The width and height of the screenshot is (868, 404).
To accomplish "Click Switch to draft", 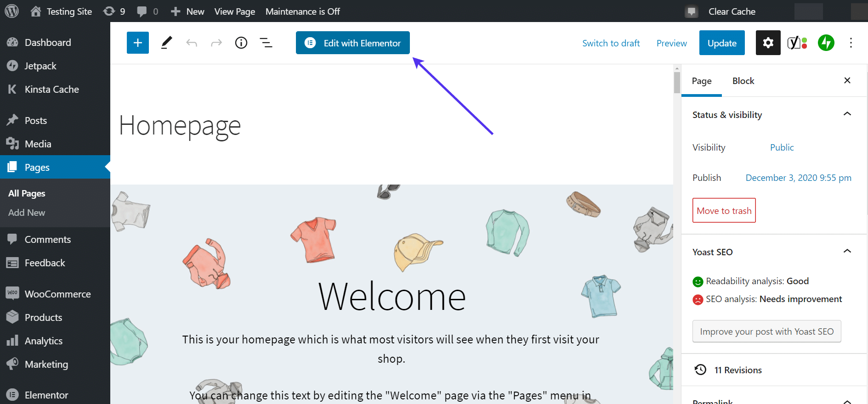I will click(611, 43).
